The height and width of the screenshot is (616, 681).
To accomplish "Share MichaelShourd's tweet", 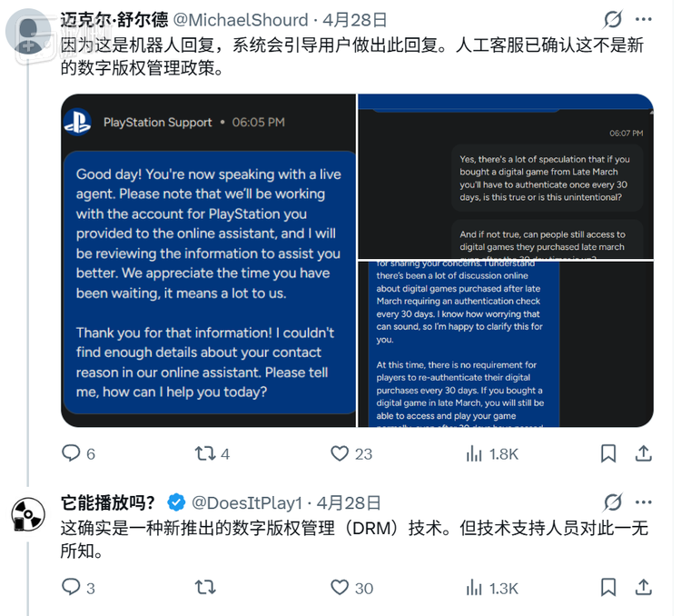I will (644, 453).
